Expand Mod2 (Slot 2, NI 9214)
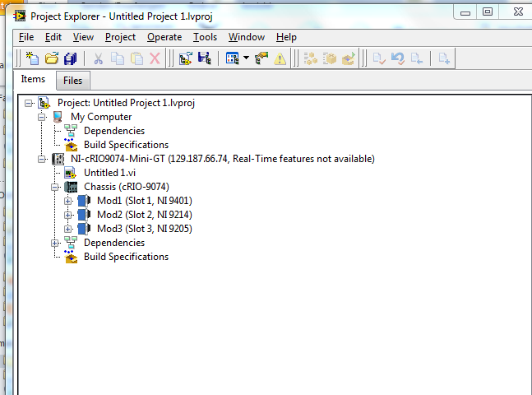This screenshot has height=395, width=532. (x=68, y=215)
